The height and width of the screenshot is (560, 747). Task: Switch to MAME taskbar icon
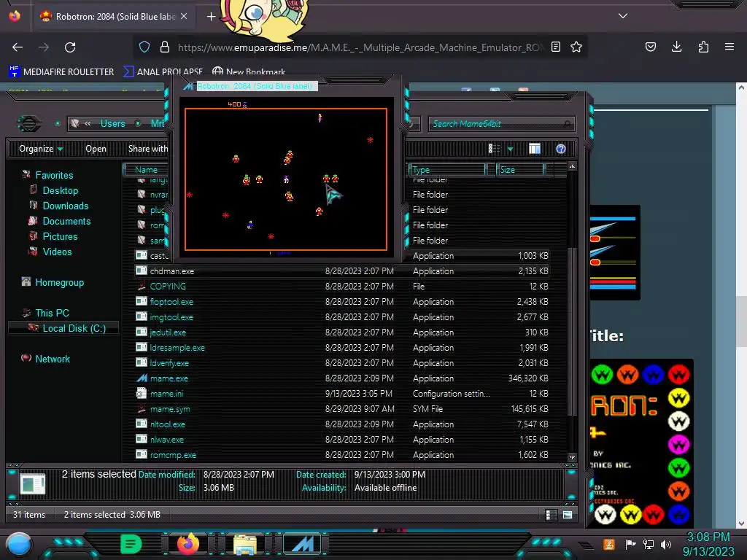click(x=302, y=544)
